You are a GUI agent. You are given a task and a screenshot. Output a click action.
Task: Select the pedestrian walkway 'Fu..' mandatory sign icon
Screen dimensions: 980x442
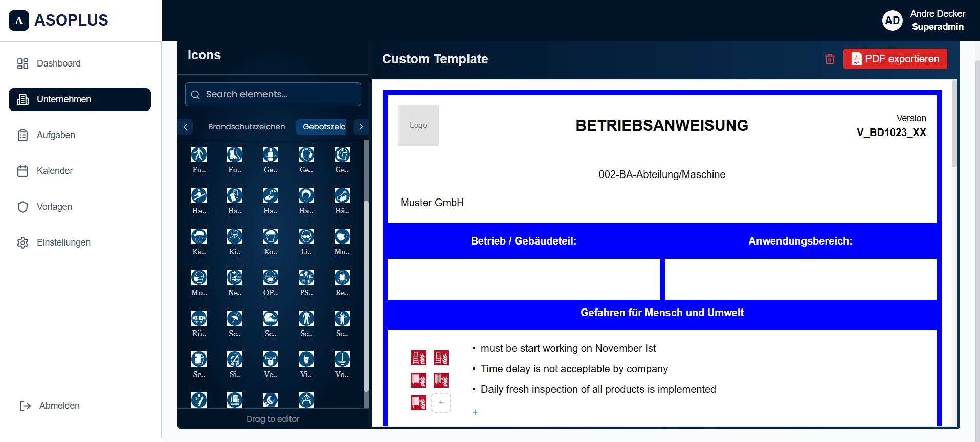pyautogui.click(x=199, y=154)
